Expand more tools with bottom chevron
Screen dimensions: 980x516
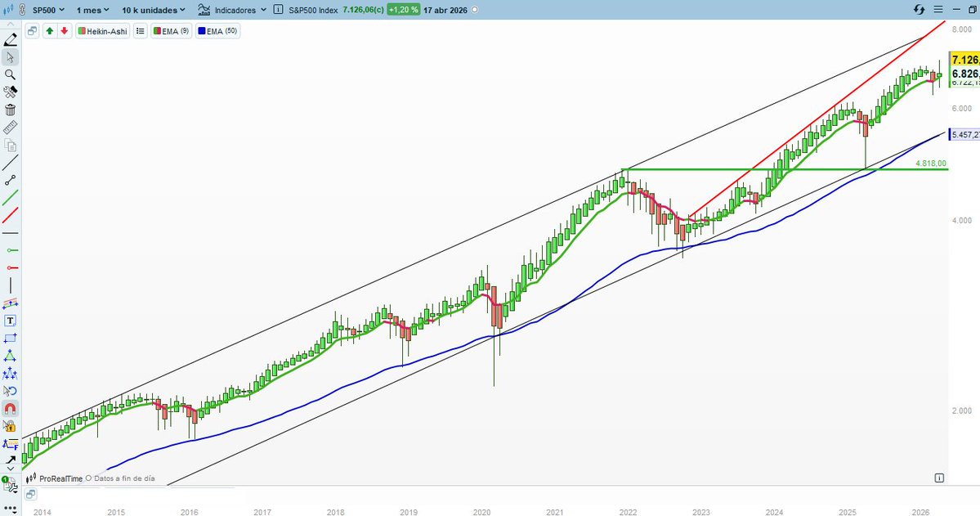(x=10, y=469)
